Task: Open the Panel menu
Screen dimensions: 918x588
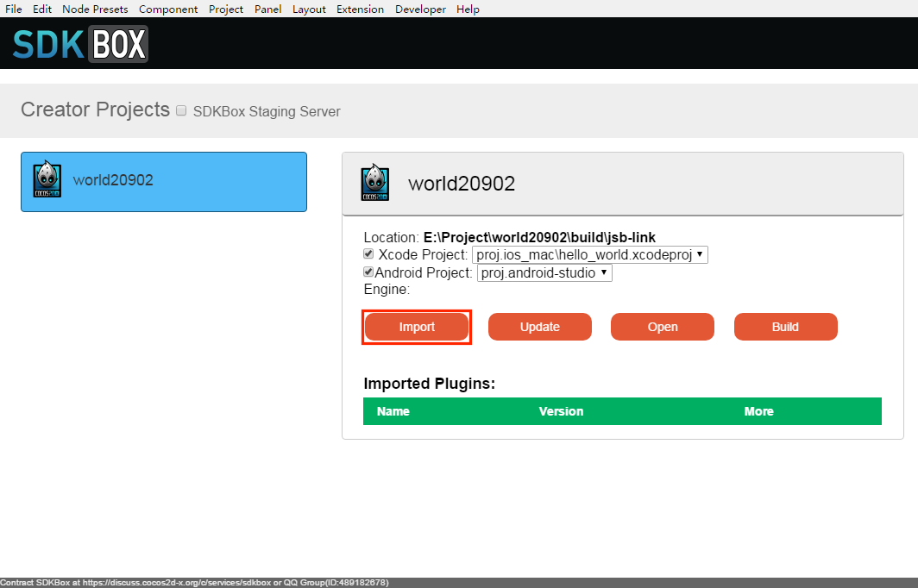Action: click(x=268, y=9)
